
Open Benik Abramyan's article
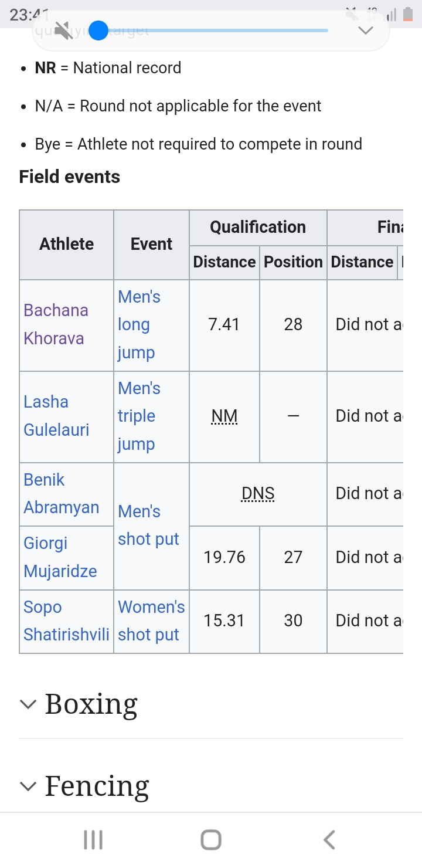click(x=61, y=493)
